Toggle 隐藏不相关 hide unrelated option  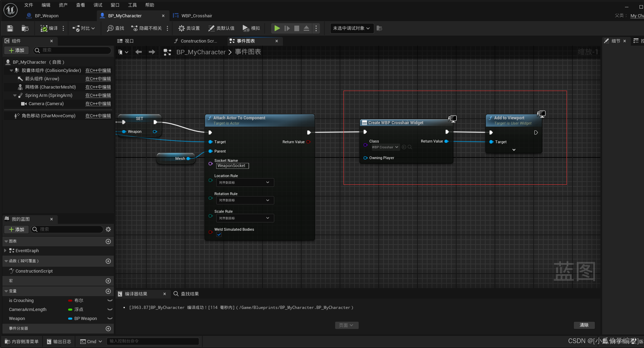[146, 28]
